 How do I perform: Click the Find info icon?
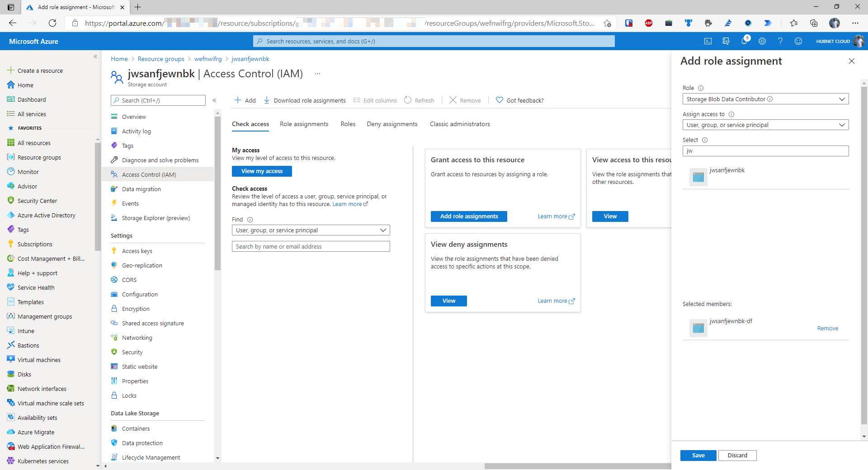[x=250, y=220]
